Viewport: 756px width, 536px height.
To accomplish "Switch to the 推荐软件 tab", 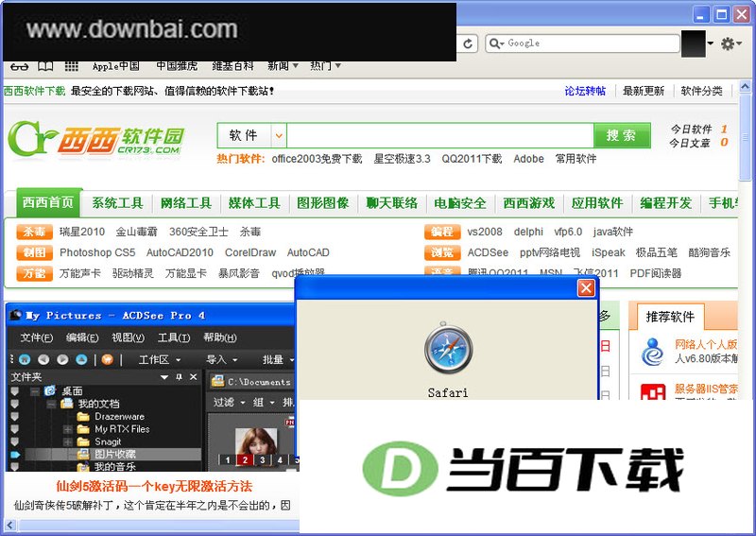I will click(670, 317).
